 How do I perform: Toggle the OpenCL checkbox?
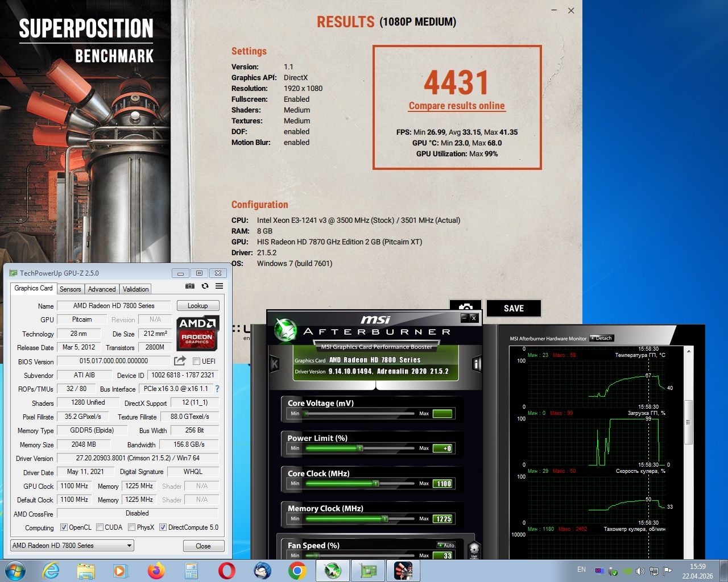click(64, 527)
